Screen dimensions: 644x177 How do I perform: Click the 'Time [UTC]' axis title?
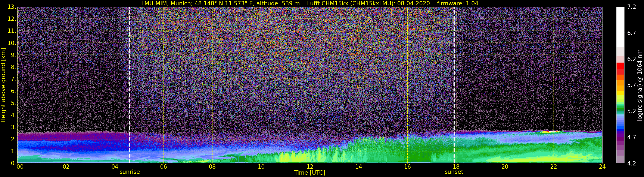point(309,172)
